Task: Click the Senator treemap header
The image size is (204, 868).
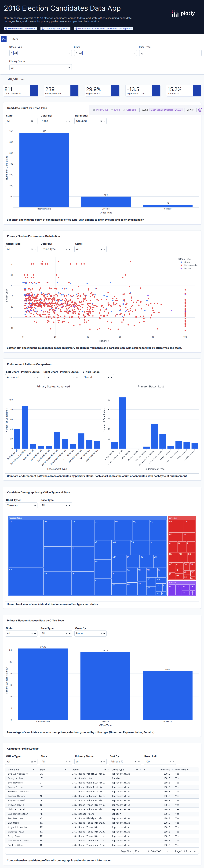Action: pos(182,583)
